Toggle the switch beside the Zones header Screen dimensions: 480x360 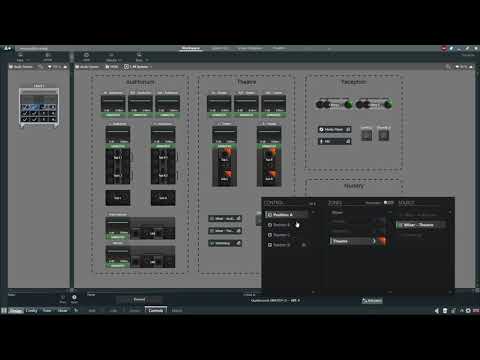tap(388, 202)
